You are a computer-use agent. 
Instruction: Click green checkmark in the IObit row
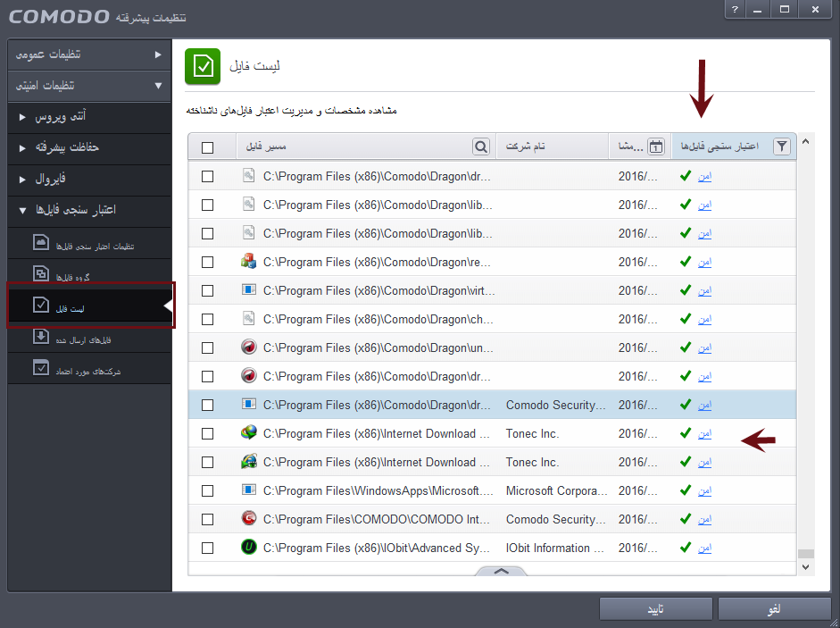(x=686, y=547)
